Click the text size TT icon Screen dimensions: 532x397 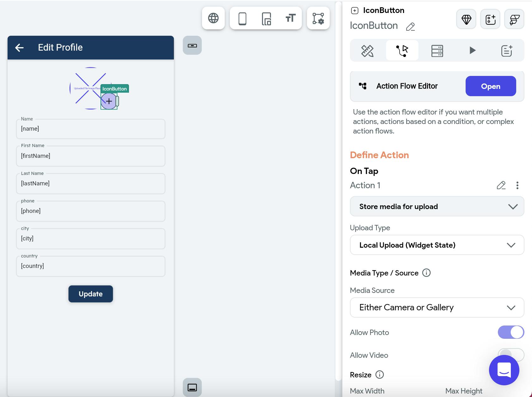click(290, 18)
